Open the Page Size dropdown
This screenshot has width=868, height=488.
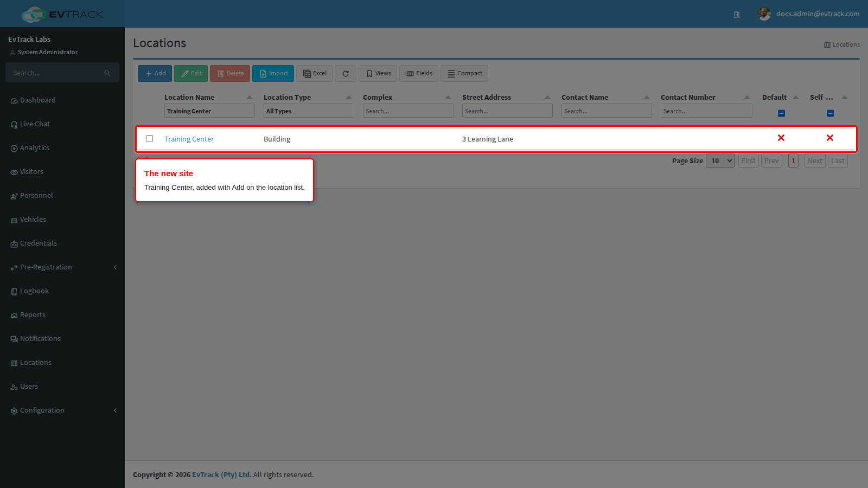tap(720, 161)
